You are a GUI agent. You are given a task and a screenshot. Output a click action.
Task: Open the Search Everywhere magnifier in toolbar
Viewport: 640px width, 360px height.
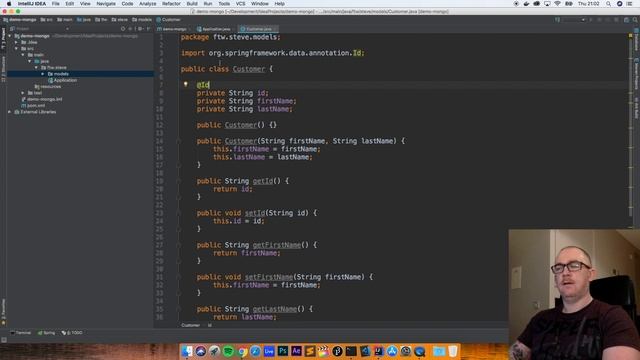coord(635,20)
